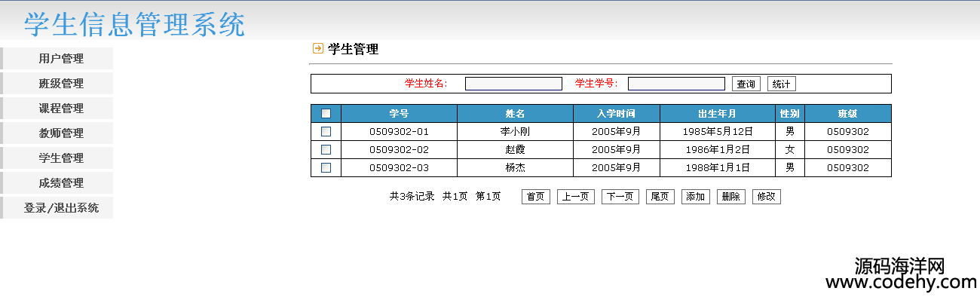Open 班级管理 in the sidebar menu
Viewport: 980px width, 297px height.
click(x=57, y=83)
